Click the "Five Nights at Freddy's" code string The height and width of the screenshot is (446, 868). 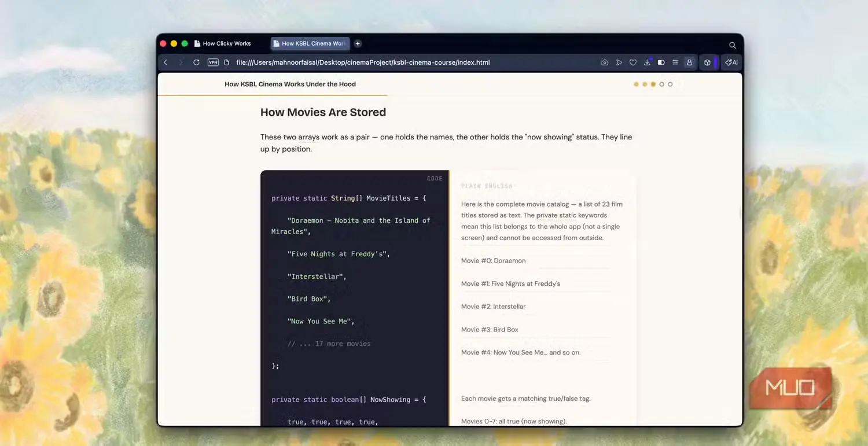339,254
